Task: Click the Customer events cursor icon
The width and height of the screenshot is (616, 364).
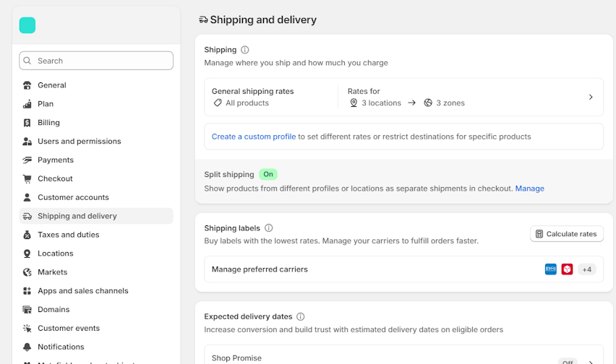Action: [27, 329]
